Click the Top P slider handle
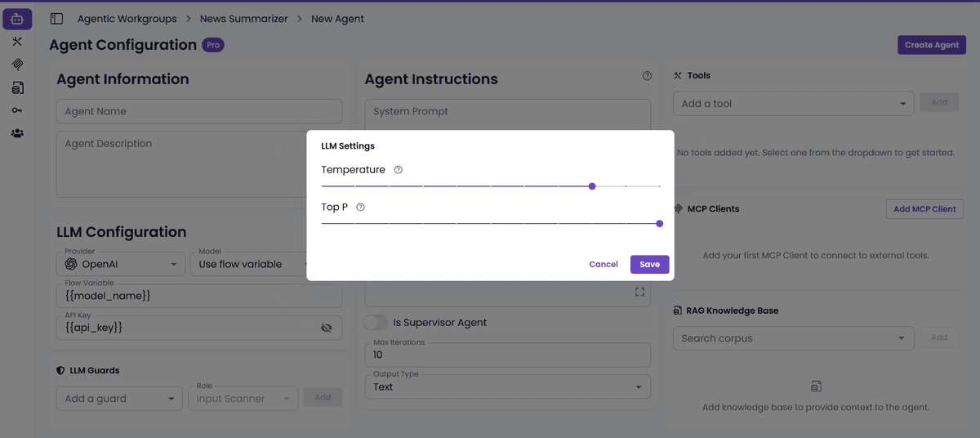This screenshot has height=438, width=980. [660, 224]
